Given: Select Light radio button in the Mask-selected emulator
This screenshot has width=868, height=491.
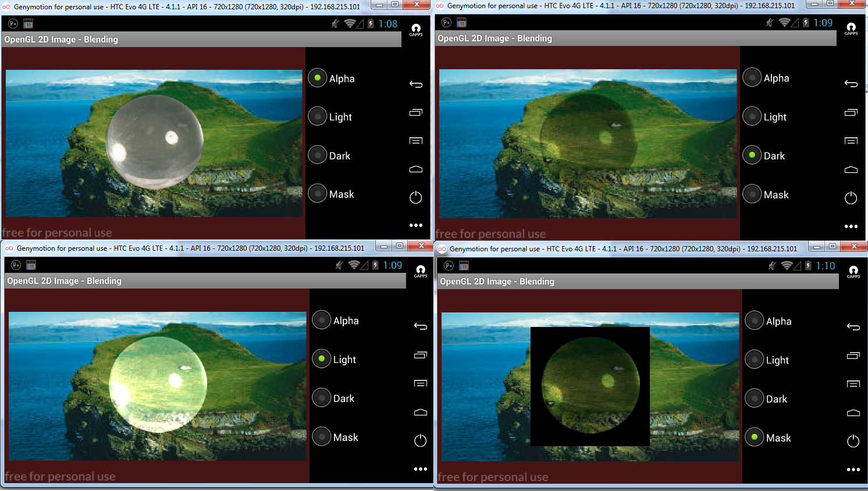Looking at the screenshot, I should (x=755, y=360).
